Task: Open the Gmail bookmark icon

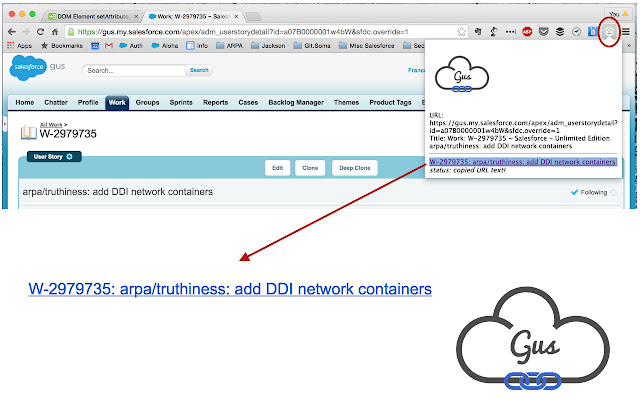Action: [x=109, y=46]
